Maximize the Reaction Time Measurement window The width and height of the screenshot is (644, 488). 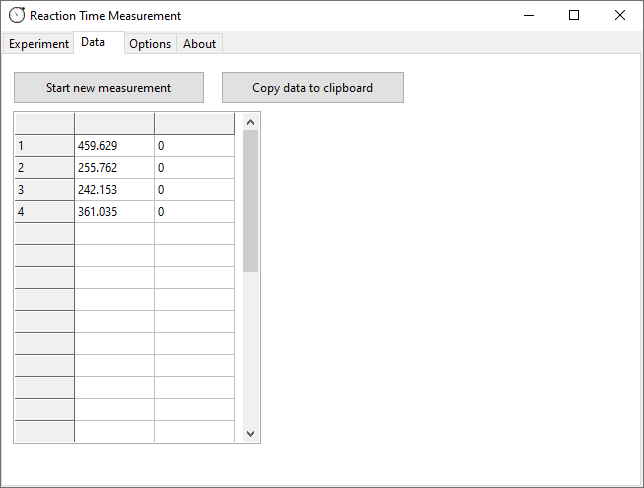click(x=574, y=16)
